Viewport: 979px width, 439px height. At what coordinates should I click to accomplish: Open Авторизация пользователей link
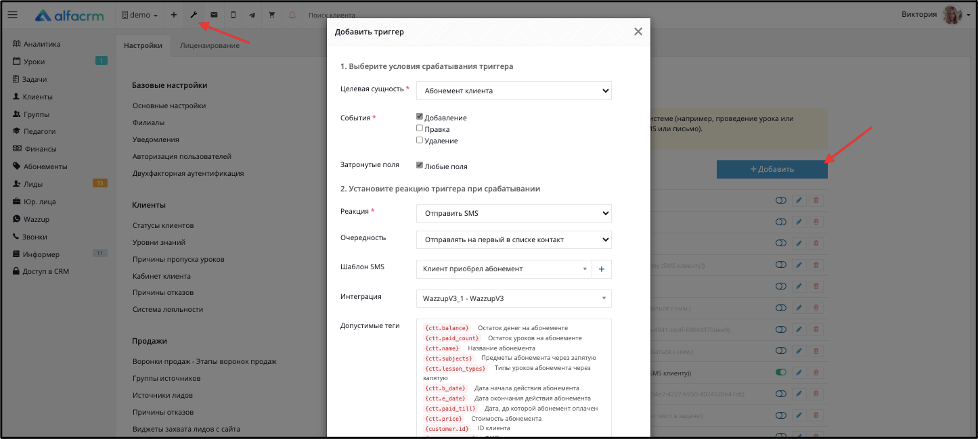pos(182,156)
